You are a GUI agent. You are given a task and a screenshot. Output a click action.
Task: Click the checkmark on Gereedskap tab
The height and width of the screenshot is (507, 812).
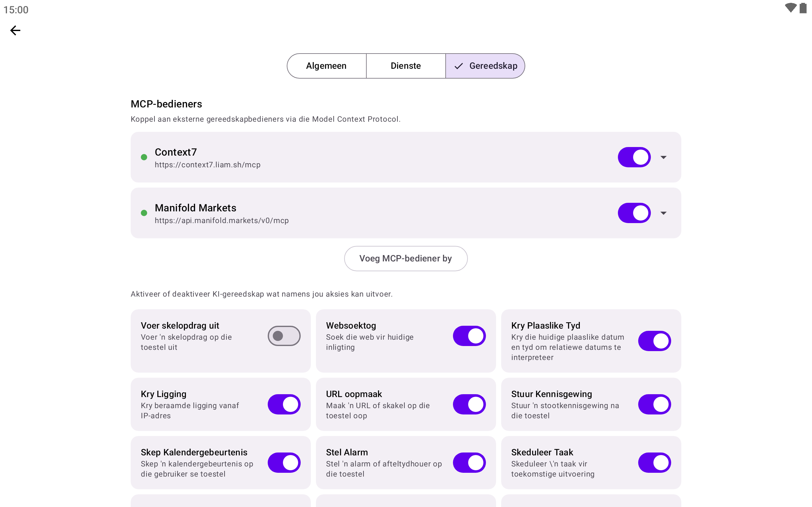458,66
